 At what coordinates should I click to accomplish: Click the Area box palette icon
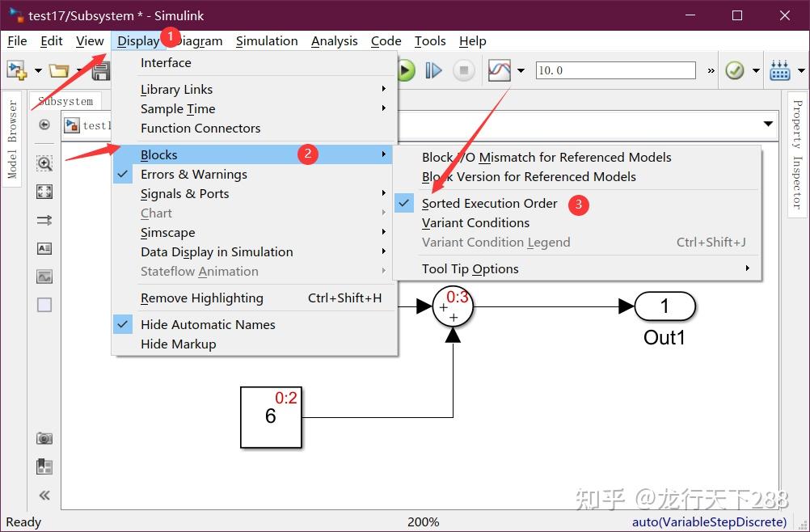(44, 305)
